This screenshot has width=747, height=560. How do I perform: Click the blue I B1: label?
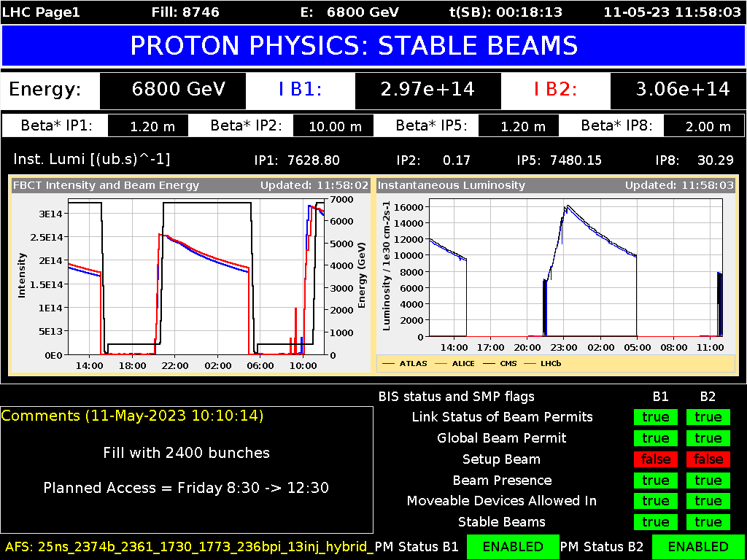tap(300, 90)
